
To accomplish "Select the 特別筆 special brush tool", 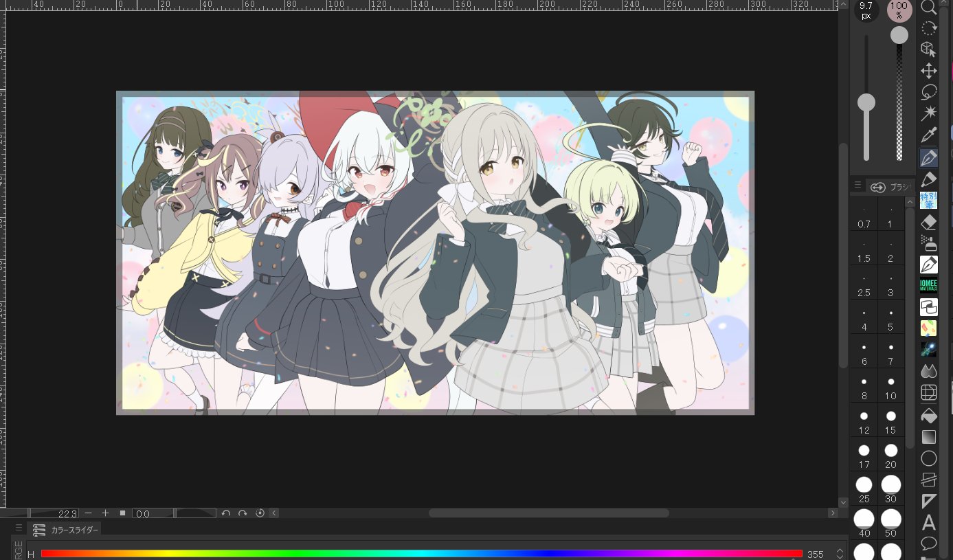I will tap(928, 201).
